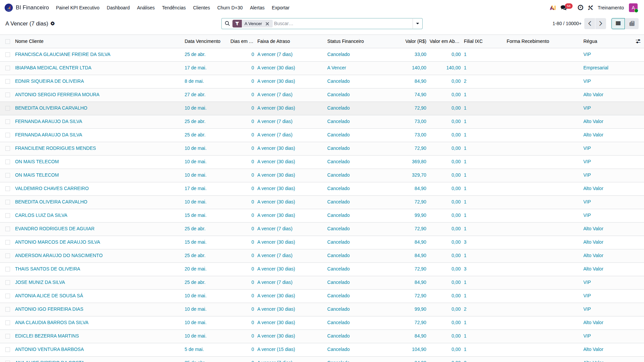The height and width of the screenshot is (362, 644).
Task: Select checkbox for FRANCILENE RODRIGUES MENDES
Action: 8,148
